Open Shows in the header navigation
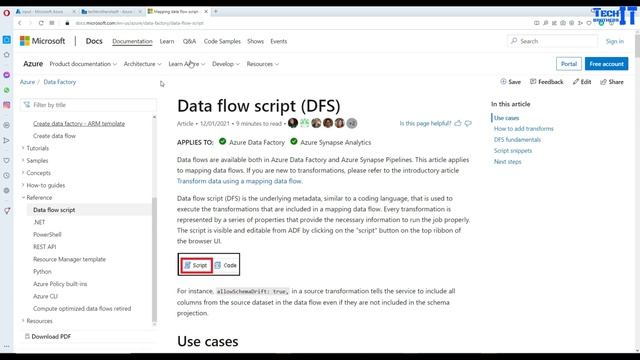 point(256,41)
